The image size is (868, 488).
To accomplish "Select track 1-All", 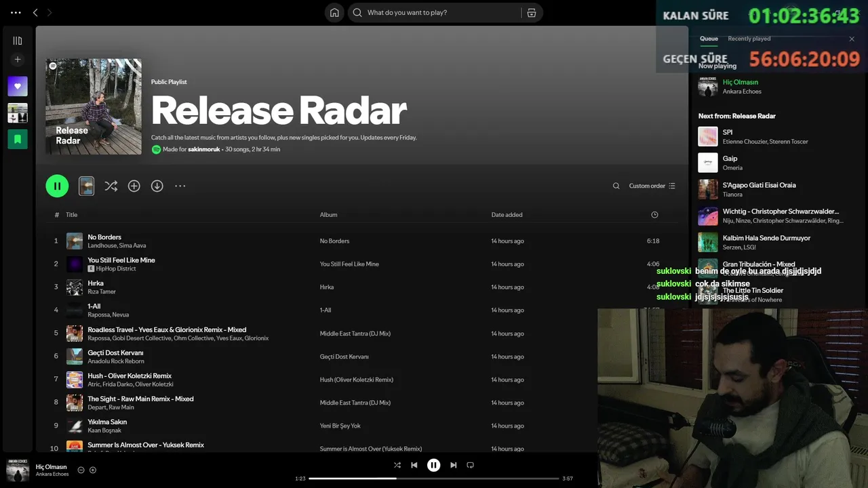I will 94,306.
